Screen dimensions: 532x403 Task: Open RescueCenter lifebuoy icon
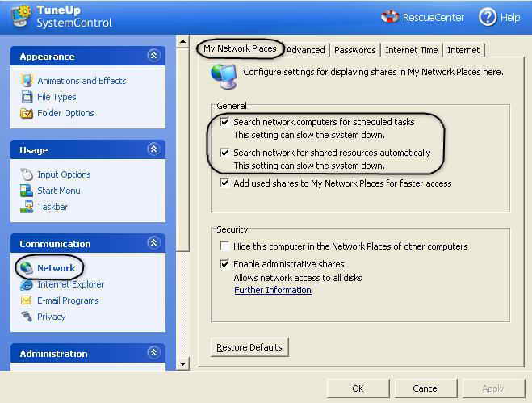click(x=390, y=16)
